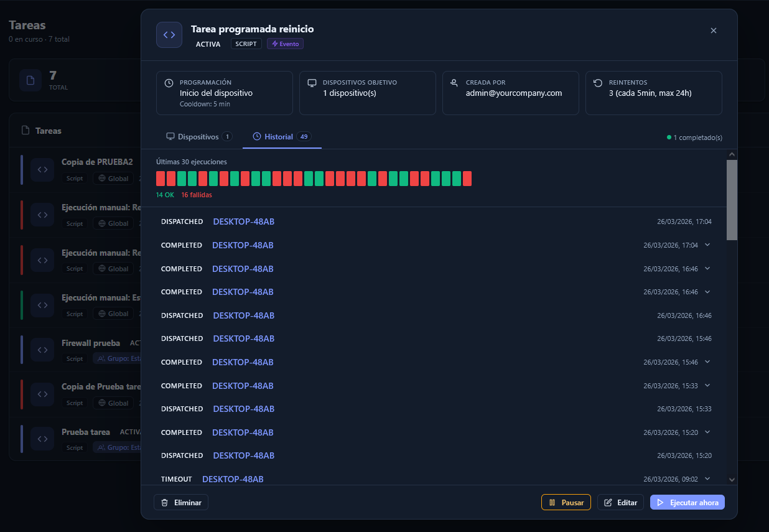Expand the COMPLETED execution at 15:20
This screenshot has width=769, height=532.
click(x=707, y=432)
